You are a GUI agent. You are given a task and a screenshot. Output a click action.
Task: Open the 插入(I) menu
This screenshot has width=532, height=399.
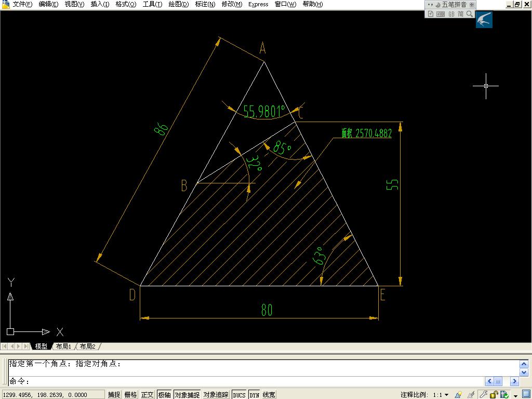point(100,4)
